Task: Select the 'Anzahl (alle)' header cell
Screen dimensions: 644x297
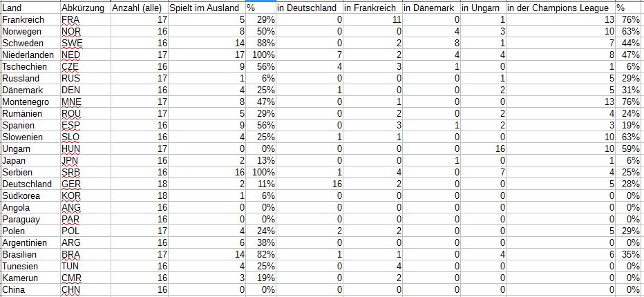Action: point(138,8)
